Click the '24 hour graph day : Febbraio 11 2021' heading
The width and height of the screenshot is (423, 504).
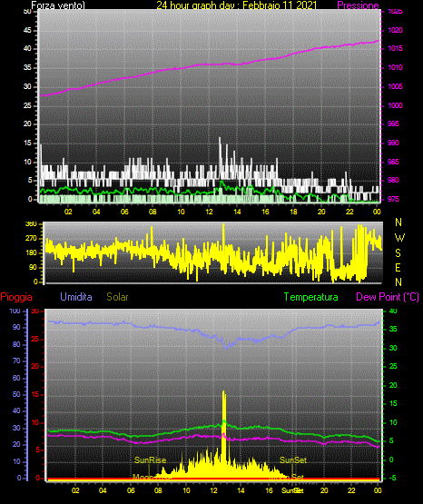(237, 5)
